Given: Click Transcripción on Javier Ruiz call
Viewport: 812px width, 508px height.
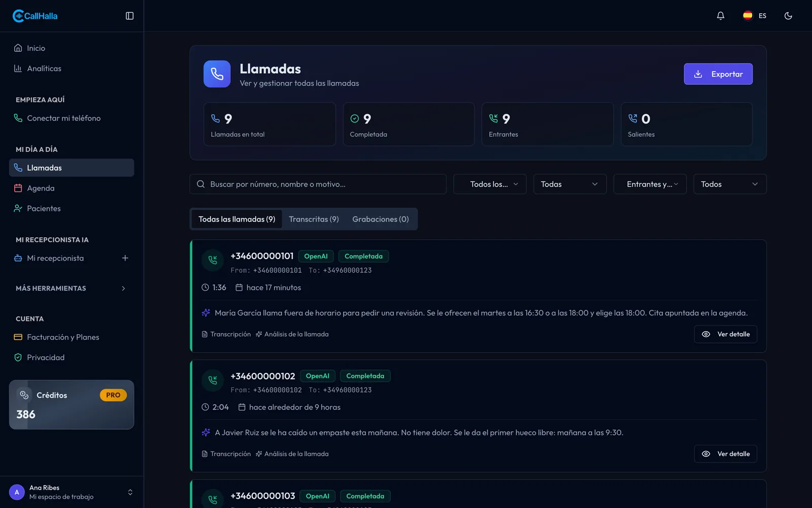Looking at the screenshot, I should coord(226,454).
